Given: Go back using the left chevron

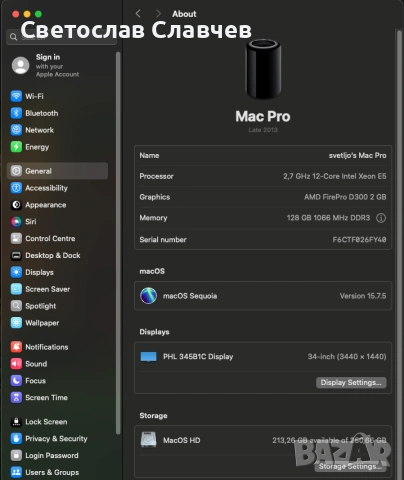Looking at the screenshot, I should tap(138, 14).
